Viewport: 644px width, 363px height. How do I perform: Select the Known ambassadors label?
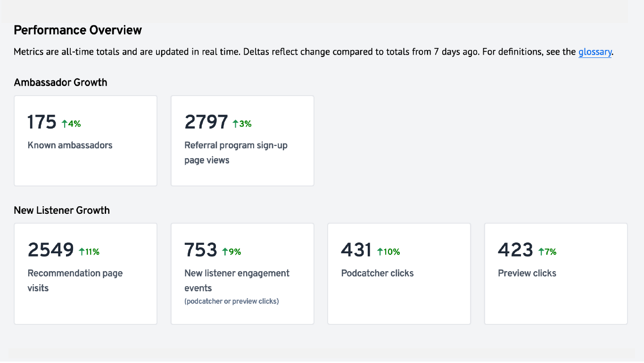tap(70, 145)
